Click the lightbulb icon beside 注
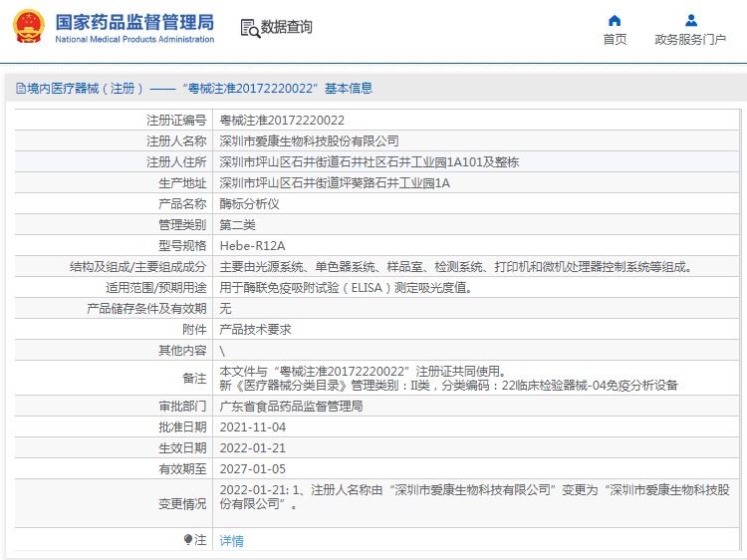The width and height of the screenshot is (747, 560). click(x=187, y=539)
